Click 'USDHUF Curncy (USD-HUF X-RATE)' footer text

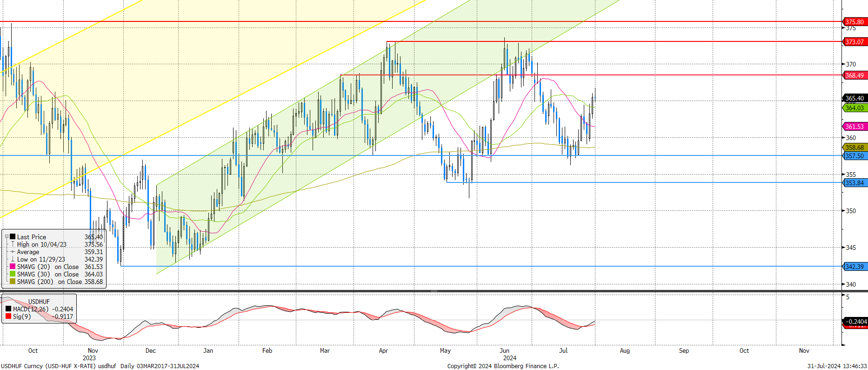coord(48,366)
